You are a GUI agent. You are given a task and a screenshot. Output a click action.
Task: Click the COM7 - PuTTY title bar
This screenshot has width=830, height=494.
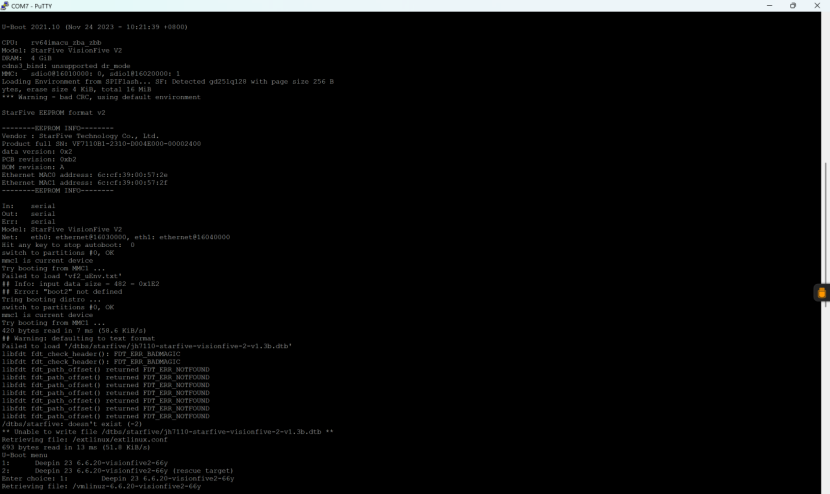300,5
